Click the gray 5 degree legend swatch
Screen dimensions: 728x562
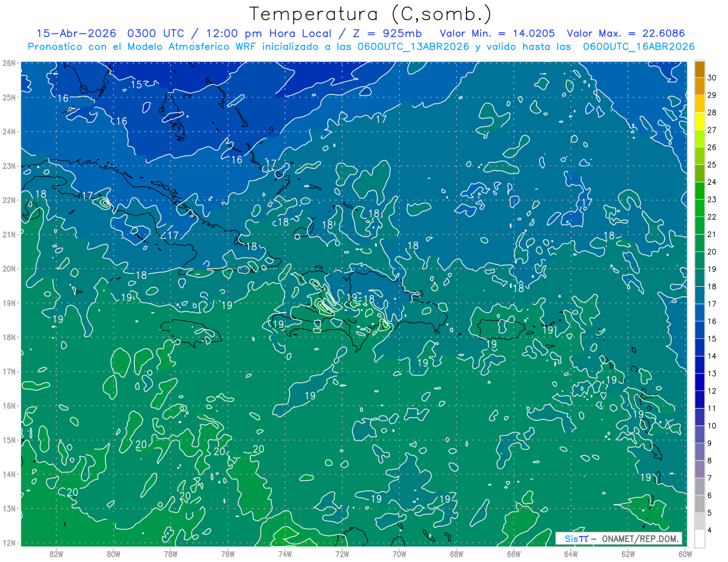tap(699, 504)
